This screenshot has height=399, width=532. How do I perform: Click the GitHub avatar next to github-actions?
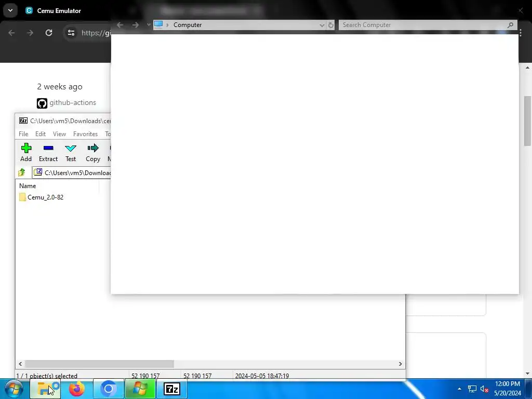coord(42,103)
